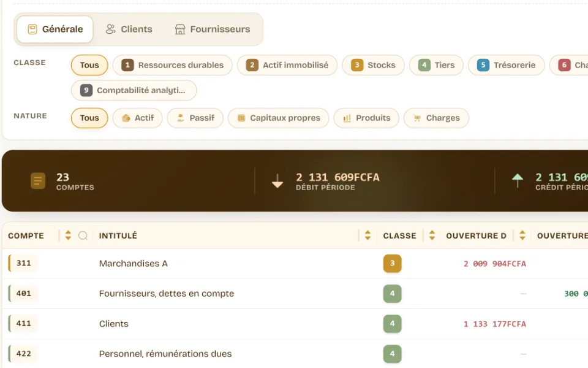This screenshot has height=368, width=588.
Task: Click the OUVERTURE D column header
Action: pyautogui.click(x=476, y=236)
